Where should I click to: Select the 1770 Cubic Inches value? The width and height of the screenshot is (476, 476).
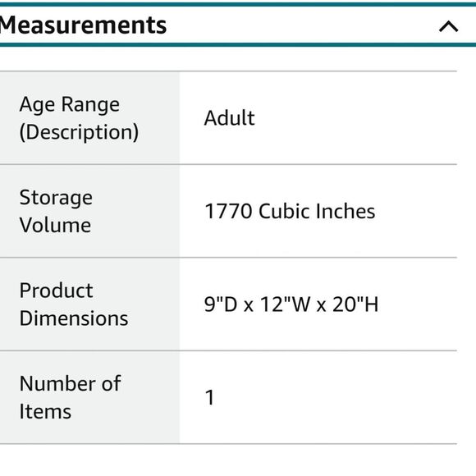tap(290, 211)
